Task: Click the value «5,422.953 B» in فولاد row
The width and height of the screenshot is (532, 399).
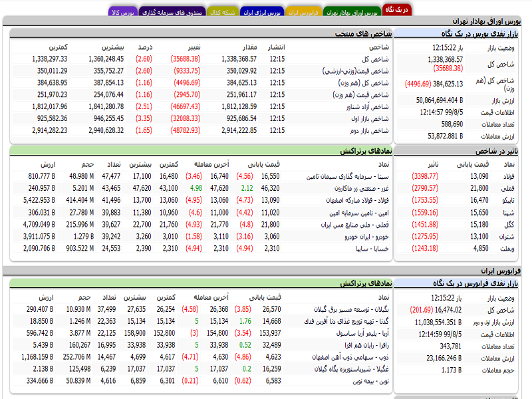Action: tap(39, 200)
